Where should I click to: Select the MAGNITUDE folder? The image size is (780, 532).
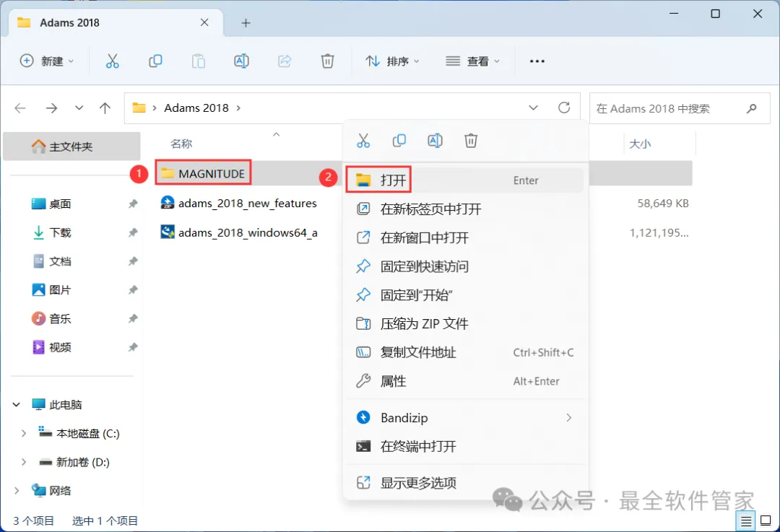point(203,173)
